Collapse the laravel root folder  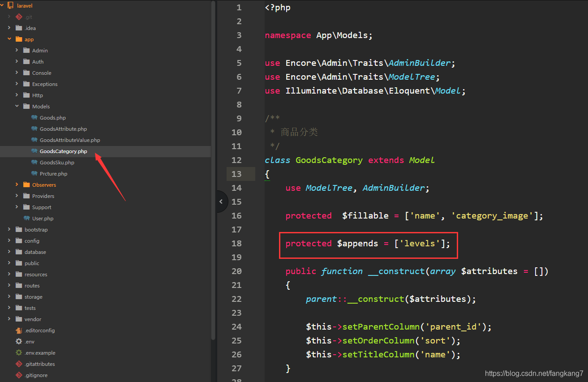click(x=3, y=6)
